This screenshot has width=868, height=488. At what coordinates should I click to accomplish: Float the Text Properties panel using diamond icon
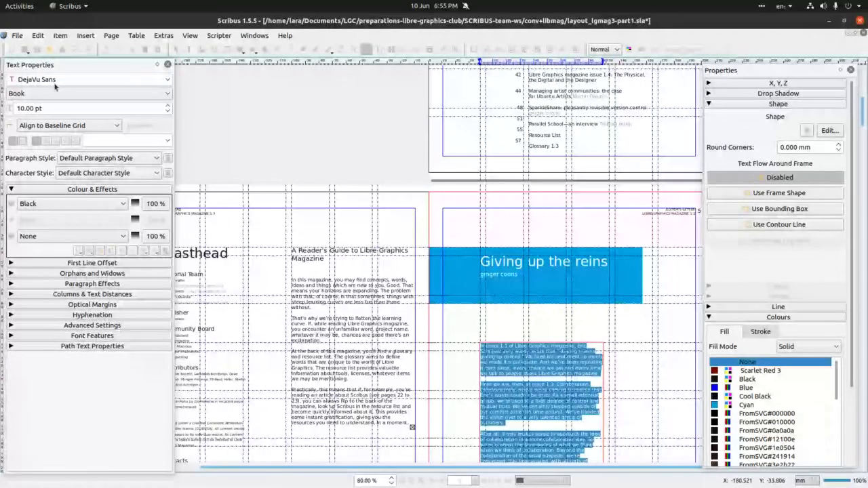(157, 64)
